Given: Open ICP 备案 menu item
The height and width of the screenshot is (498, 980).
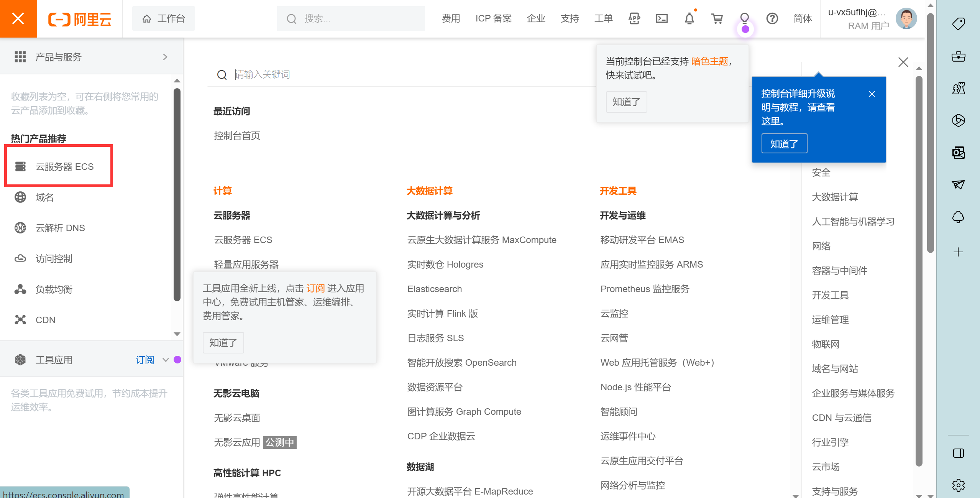Looking at the screenshot, I should (493, 18).
